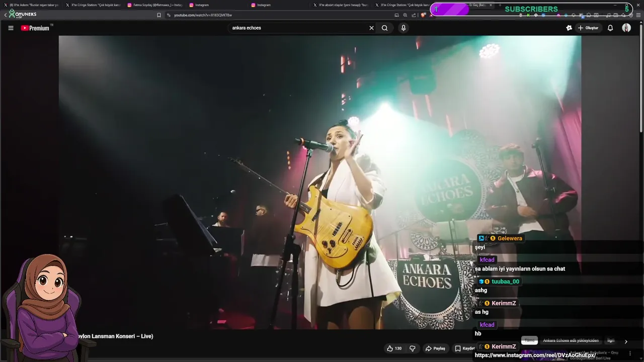Screen dimensions: 644x362
Task: Clear the search box with X
Action: click(x=371, y=28)
